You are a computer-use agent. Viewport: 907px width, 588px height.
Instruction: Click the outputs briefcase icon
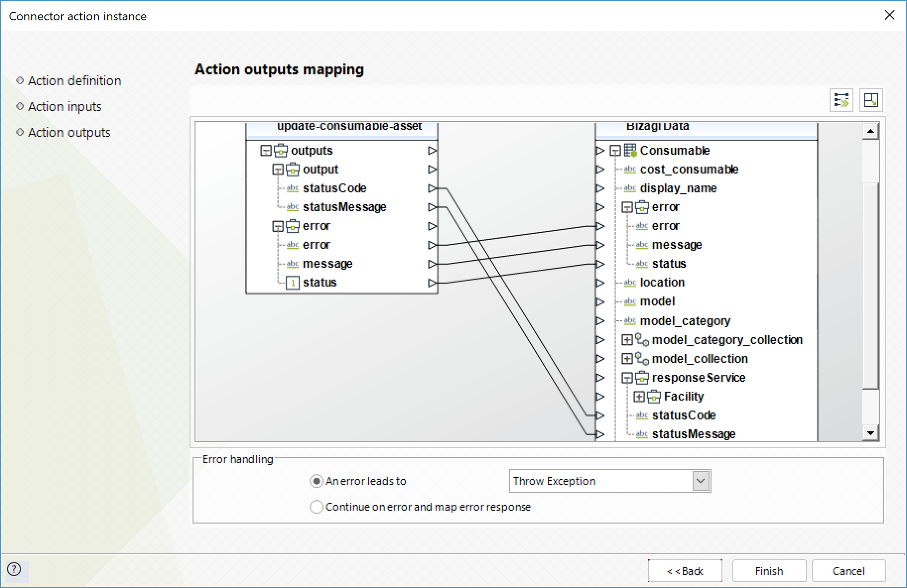[x=281, y=150]
